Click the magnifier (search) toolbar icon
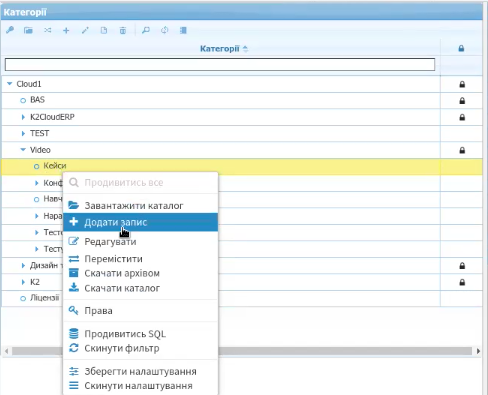 tap(146, 31)
